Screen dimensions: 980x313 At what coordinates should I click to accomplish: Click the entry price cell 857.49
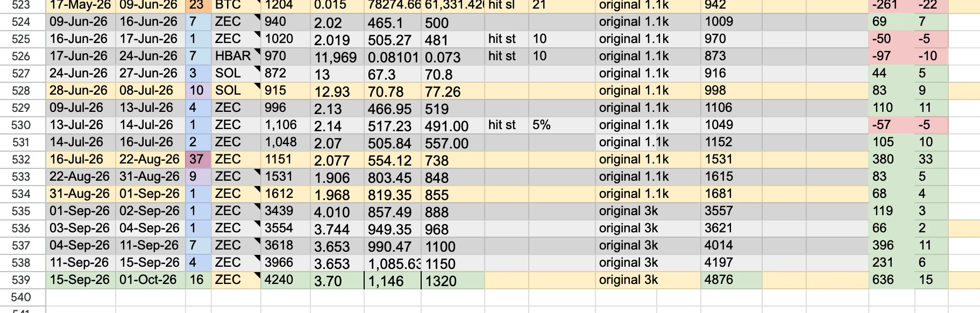pos(393,211)
